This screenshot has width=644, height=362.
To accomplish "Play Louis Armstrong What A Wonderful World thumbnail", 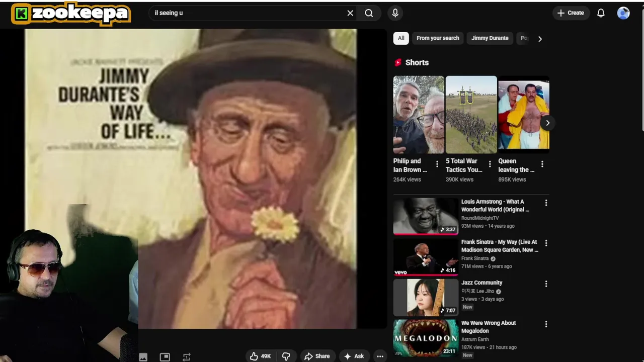I will (426, 216).
